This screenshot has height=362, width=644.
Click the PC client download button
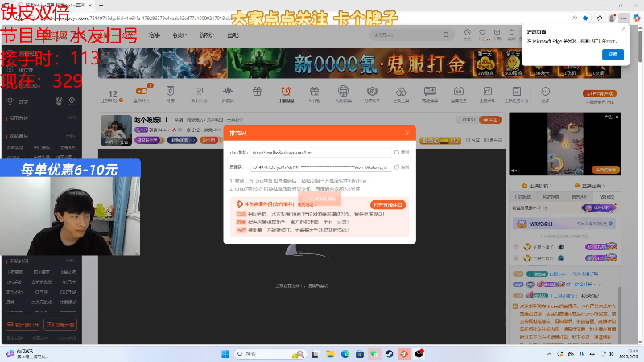tap(600, 93)
